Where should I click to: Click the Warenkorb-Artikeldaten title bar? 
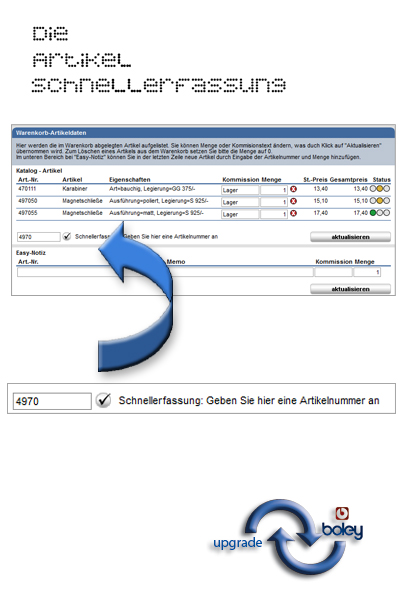[203, 133]
